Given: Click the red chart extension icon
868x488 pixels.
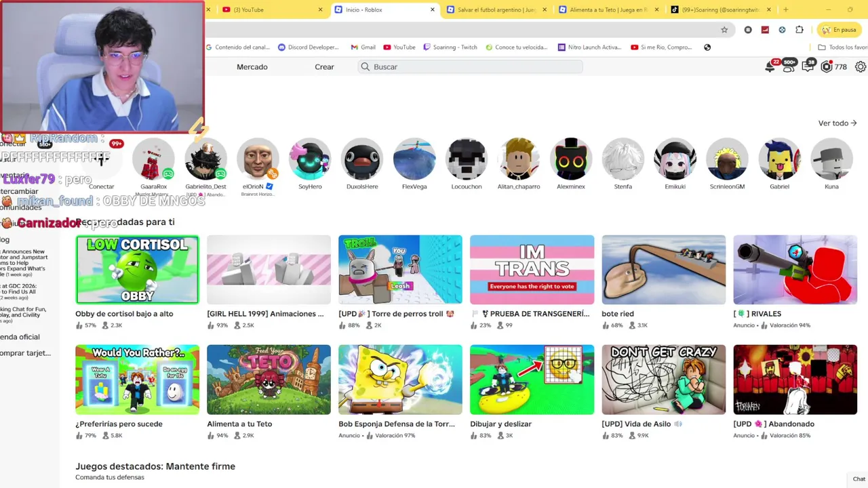Looking at the screenshot, I should [x=765, y=30].
